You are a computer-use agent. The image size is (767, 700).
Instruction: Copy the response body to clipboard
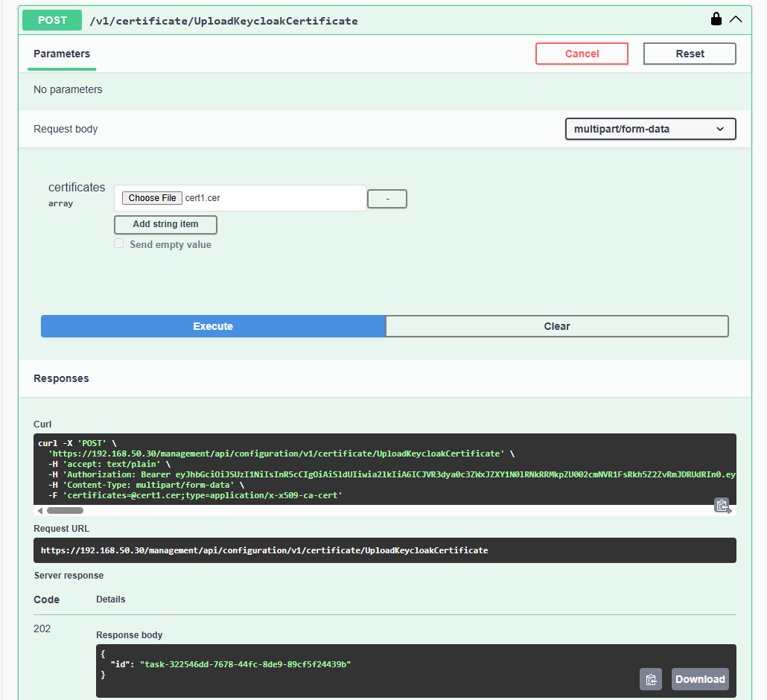pyautogui.click(x=650, y=679)
